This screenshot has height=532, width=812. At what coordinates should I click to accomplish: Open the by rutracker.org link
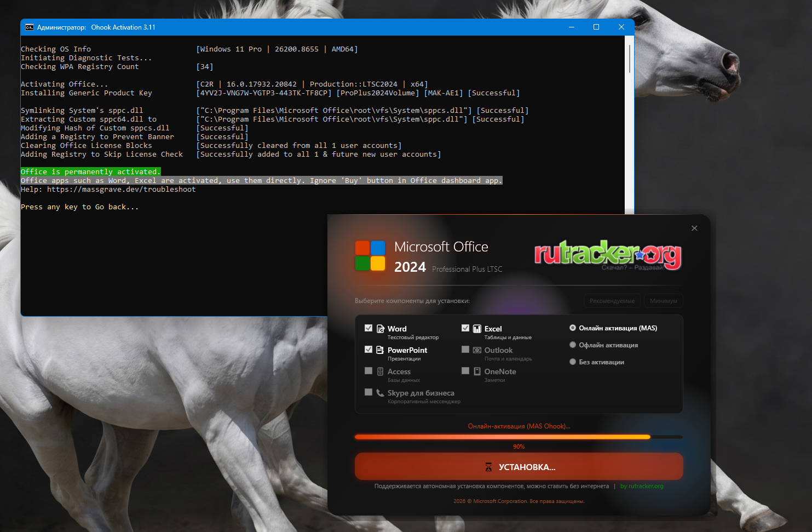click(642, 486)
